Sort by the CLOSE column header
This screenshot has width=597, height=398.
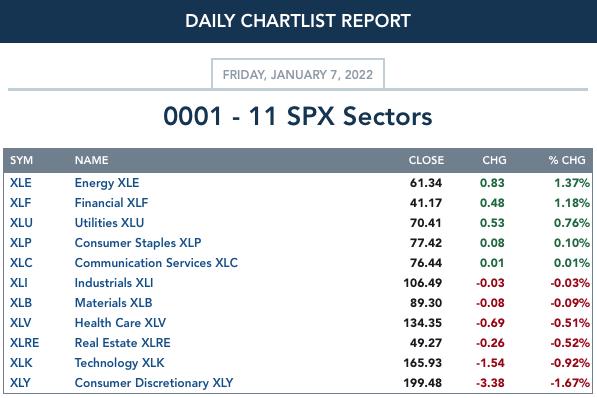point(426,160)
